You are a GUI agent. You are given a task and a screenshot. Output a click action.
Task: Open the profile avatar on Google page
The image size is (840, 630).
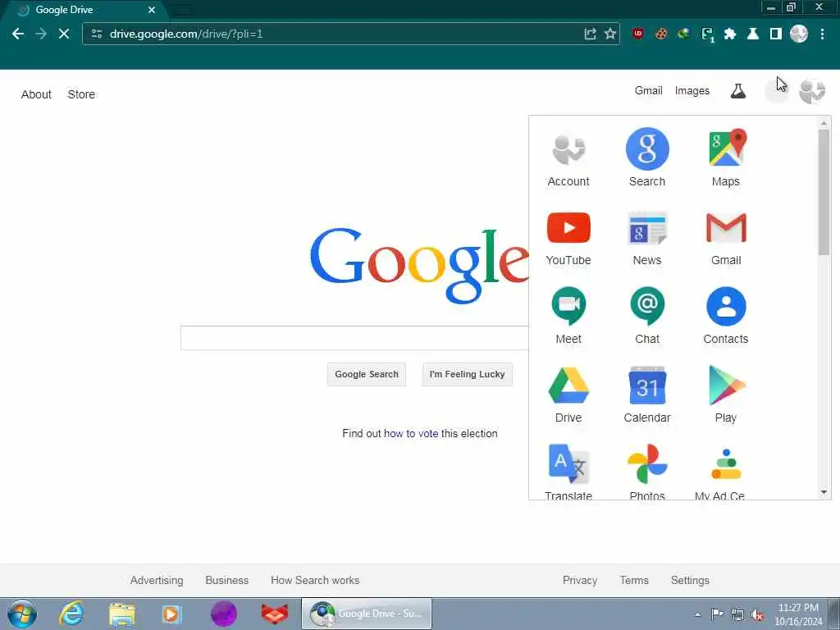[812, 91]
